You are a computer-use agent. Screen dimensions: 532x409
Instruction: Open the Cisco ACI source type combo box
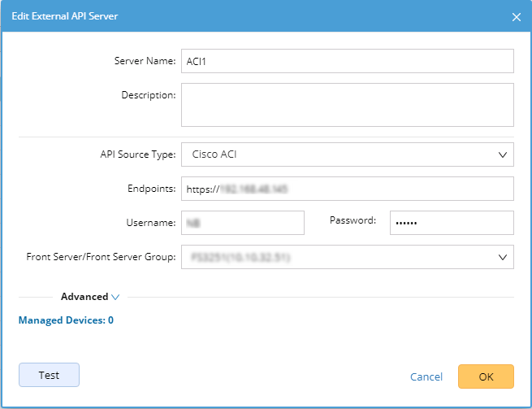click(x=347, y=154)
